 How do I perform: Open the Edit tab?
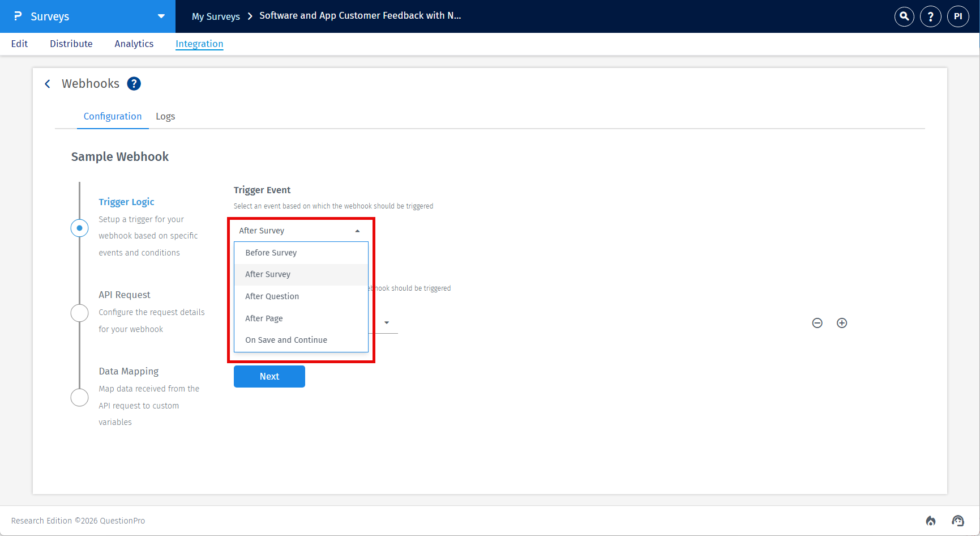coord(19,44)
